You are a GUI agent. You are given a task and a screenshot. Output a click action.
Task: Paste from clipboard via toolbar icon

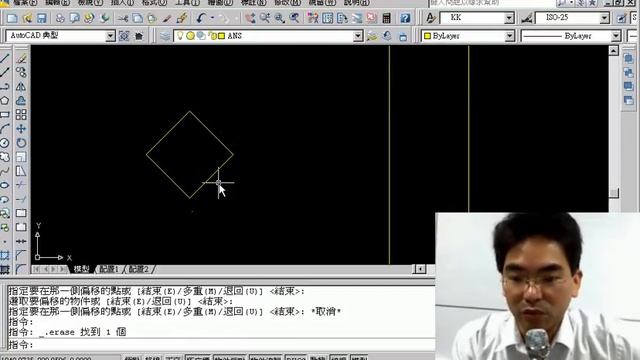(152, 18)
